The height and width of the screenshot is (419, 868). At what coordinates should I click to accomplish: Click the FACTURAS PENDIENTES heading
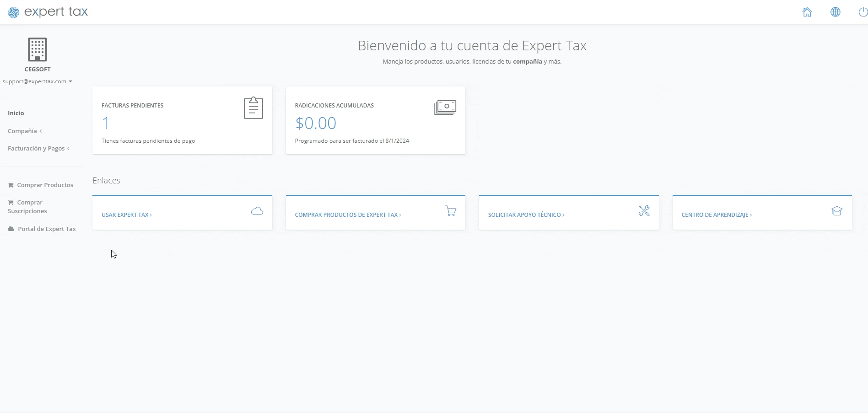[x=133, y=106]
